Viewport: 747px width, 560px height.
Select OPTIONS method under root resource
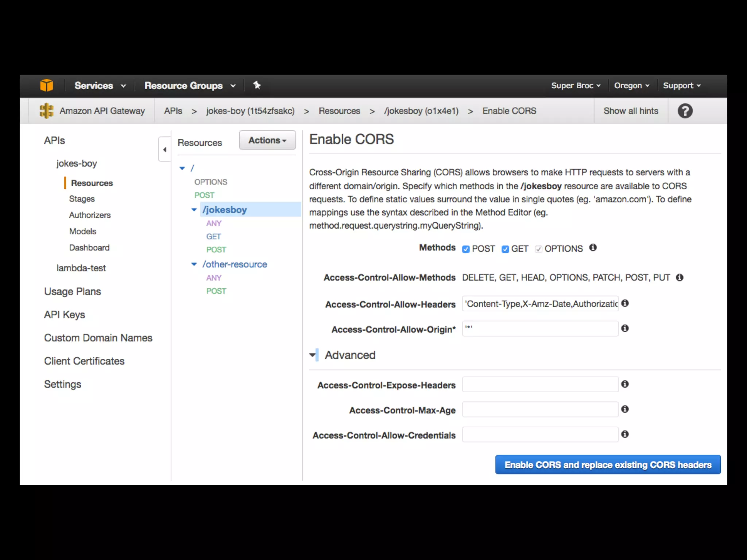[x=211, y=182]
